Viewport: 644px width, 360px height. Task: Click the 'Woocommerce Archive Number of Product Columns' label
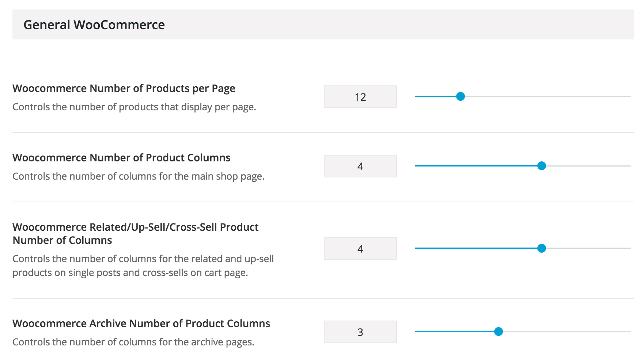point(141,323)
